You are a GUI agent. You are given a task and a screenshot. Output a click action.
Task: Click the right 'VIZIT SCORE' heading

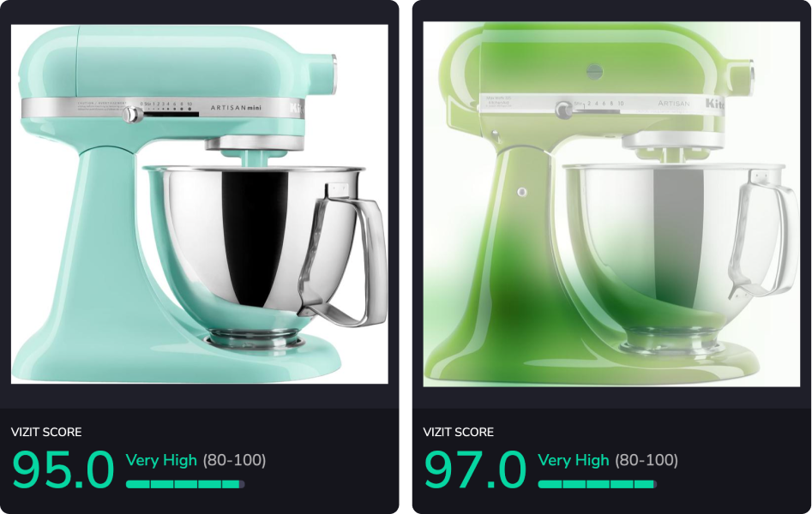[x=458, y=433]
